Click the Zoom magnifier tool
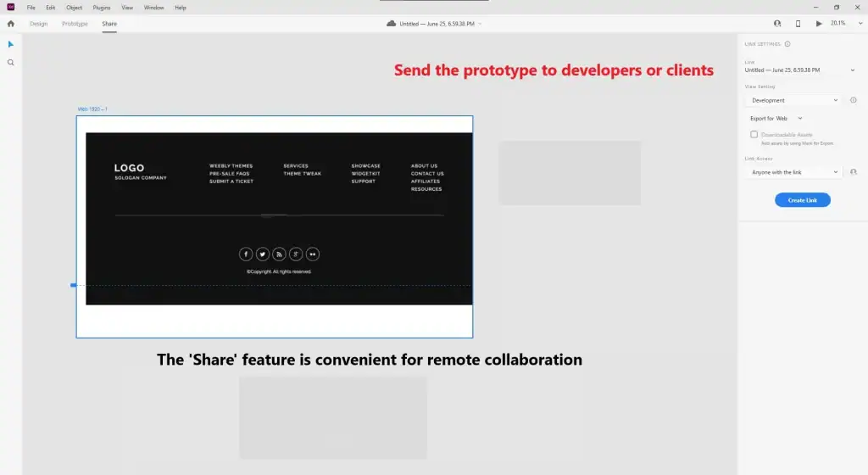Screen dimensions: 868x475 [11, 63]
